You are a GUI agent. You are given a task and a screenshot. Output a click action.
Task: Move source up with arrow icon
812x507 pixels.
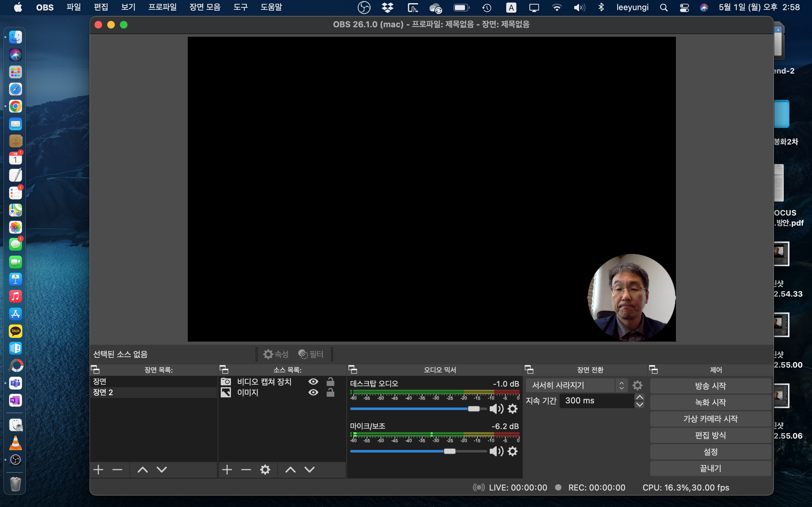tap(291, 470)
